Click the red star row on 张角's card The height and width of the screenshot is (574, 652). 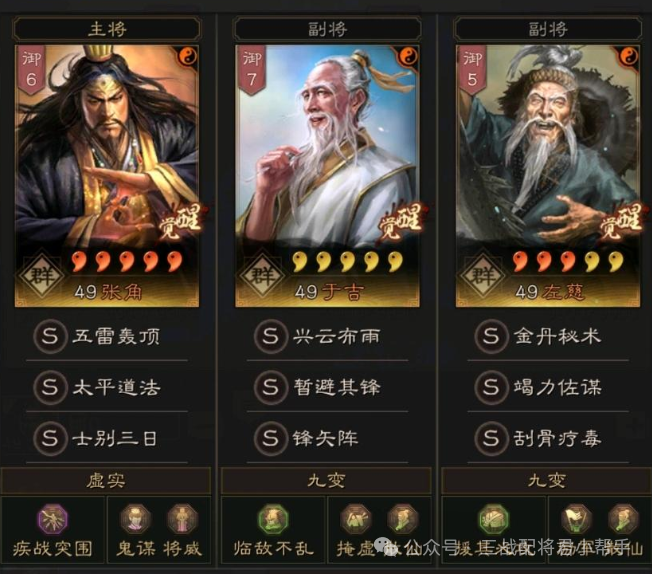click(127, 261)
